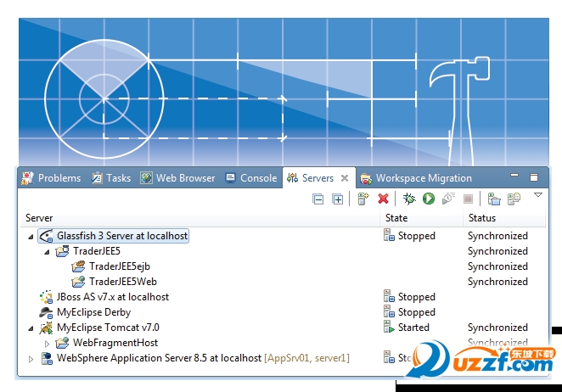This screenshot has height=392, width=562.
Task: Collapse the TraderJEE5 project node
Action: coord(47,252)
